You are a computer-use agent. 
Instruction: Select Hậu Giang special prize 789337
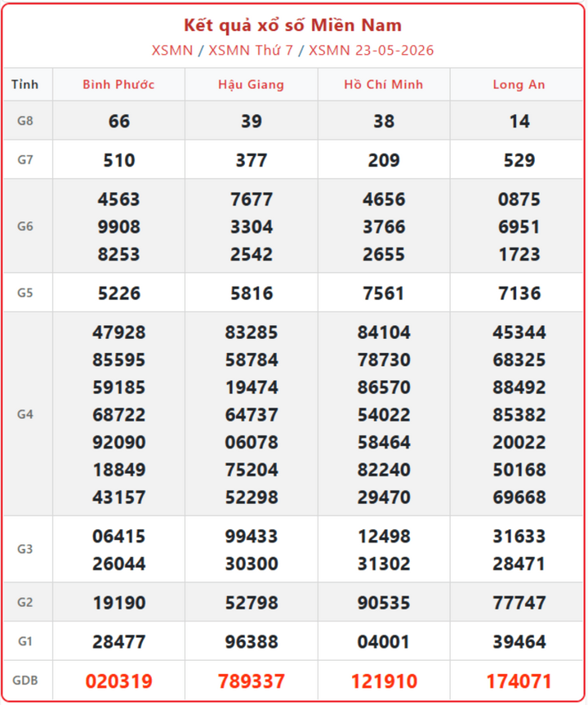(252, 681)
